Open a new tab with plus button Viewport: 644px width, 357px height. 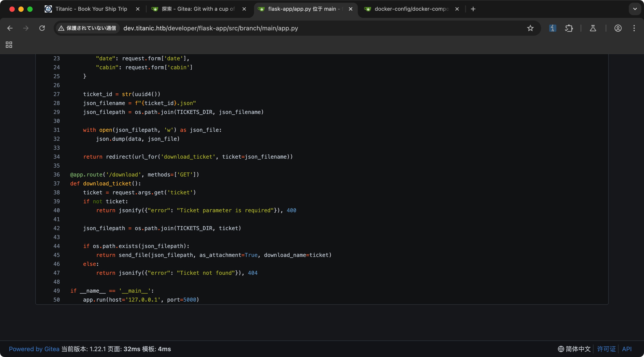(x=473, y=9)
